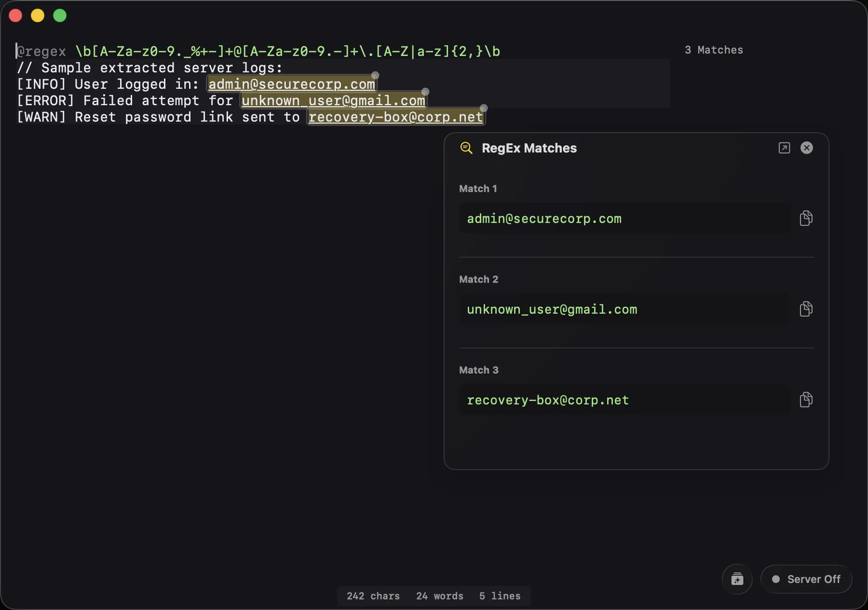Click the magnifier icon beside RegEx Matches
The width and height of the screenshot is (868, 610).
pos(466,148)
